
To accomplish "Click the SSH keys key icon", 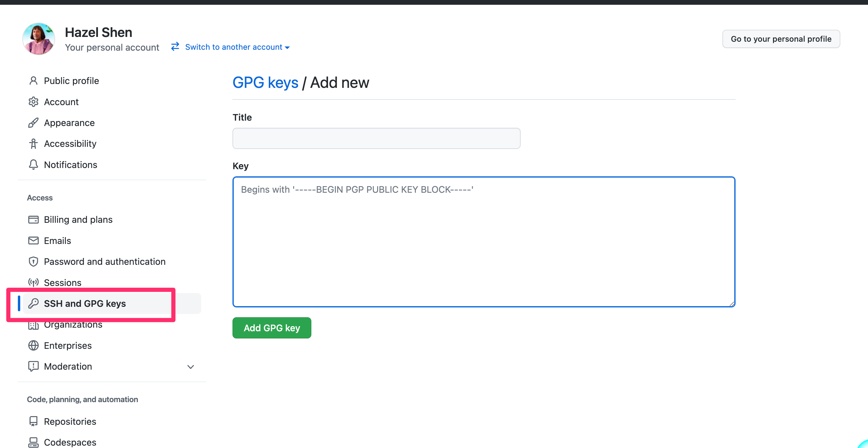I will click(33, 304).
